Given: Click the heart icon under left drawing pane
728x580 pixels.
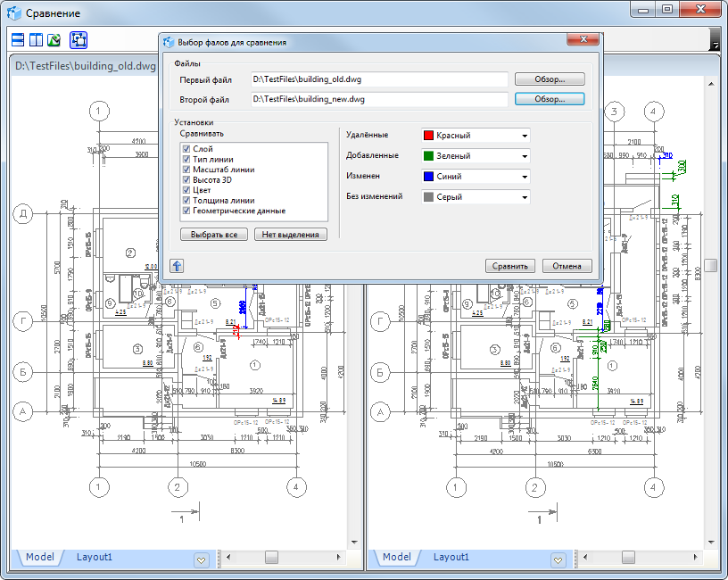Looking at the screenshot, I should [x=202, y=559].
